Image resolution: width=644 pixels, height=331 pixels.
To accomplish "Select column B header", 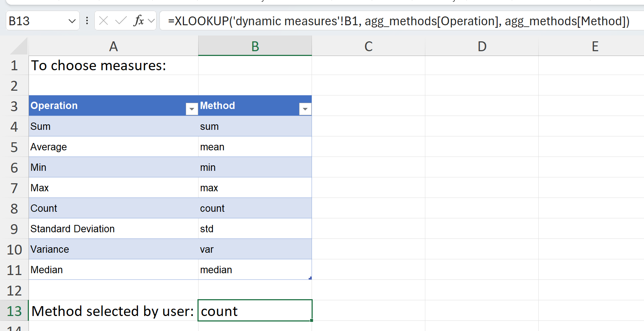I will click(255, 46).
